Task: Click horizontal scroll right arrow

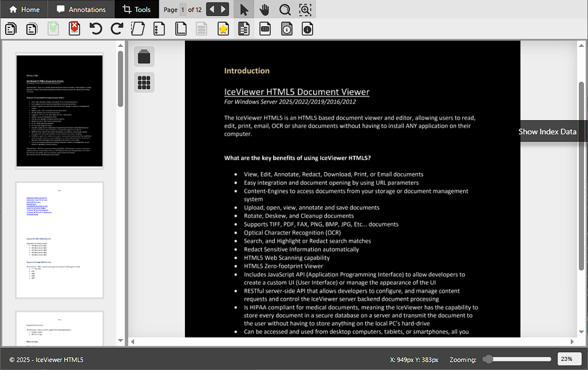Action: click(572, 341)
